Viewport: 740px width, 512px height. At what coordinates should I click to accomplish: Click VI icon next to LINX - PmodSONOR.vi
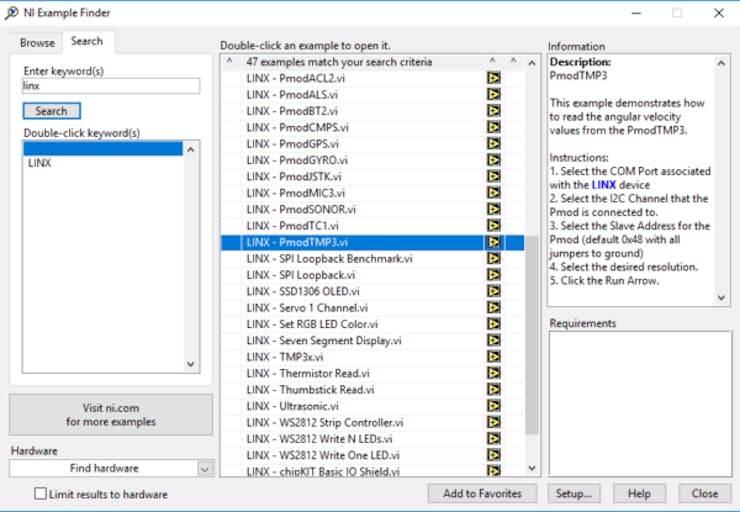(x=494, y=209)
